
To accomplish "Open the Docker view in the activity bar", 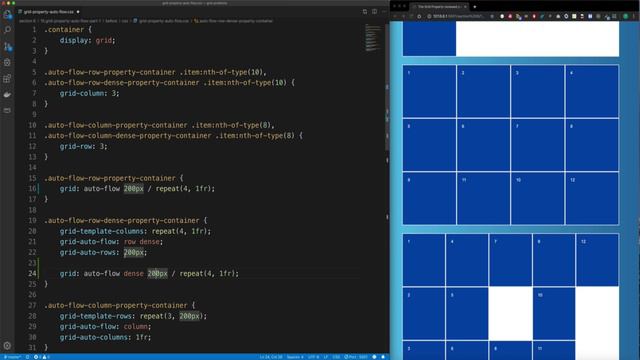I will pyautogui.click(x=7, y=94).
